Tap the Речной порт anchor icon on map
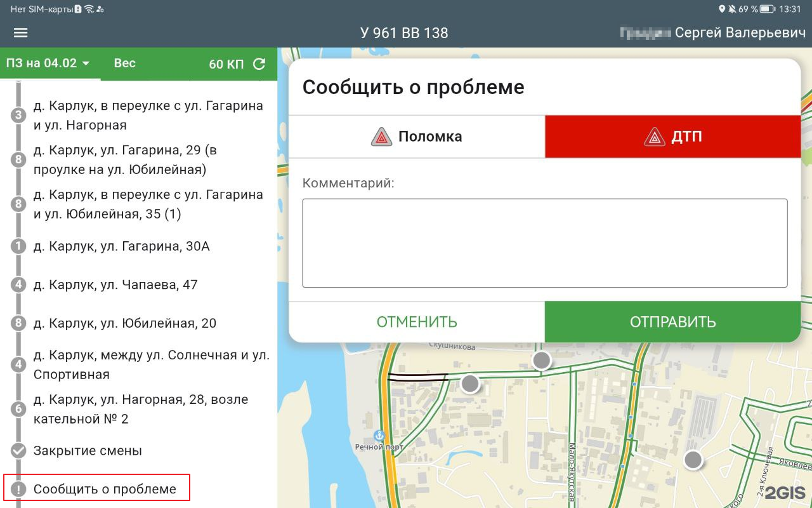Image resolution: width=812 pixels, height=508 pixels. [379, 436]
